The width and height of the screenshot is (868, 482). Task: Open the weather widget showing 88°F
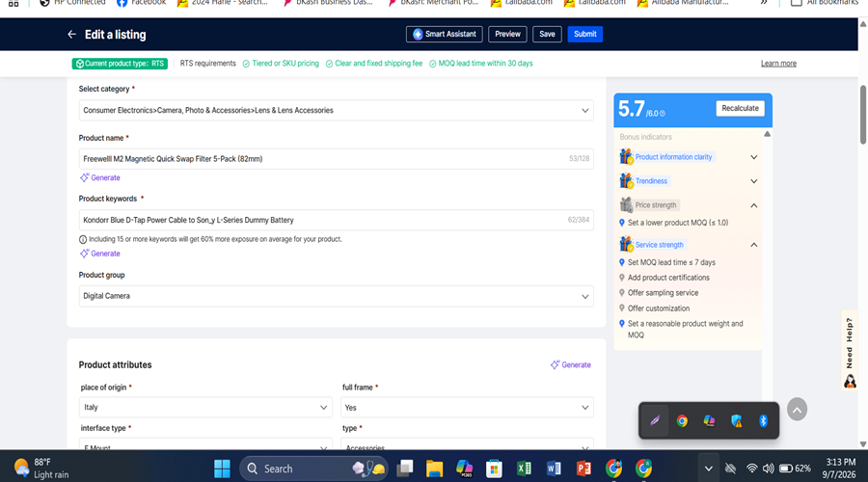pyautogui.click(x=41, y=469)
